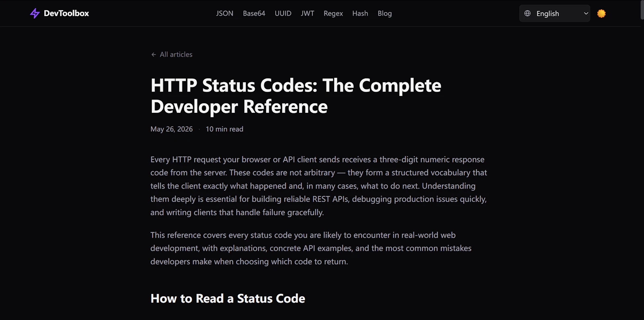Image resolution: width=644 pixels, height=320 pixels.
Task: Click the DevToolbox lightning bolt logo icon
Action: coord(35,13)
